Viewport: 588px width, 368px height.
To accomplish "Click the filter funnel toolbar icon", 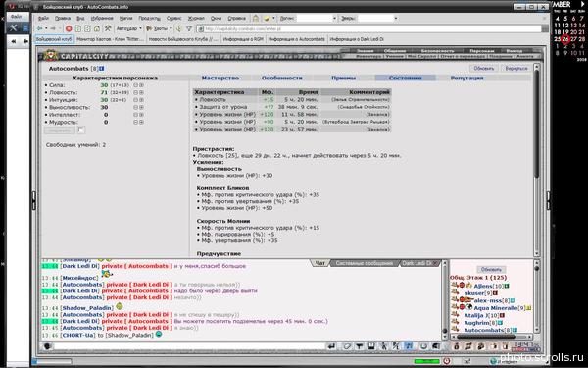I will (x=189, y=28).
